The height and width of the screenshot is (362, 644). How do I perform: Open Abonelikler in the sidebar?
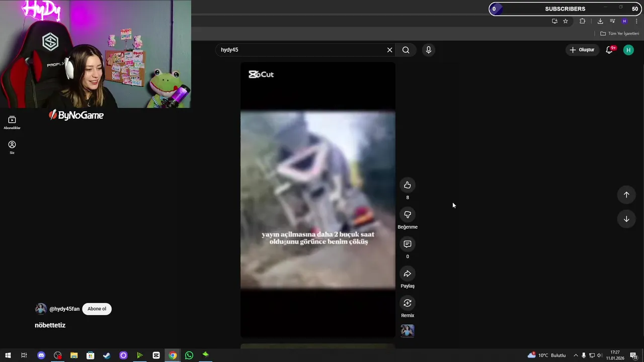(x=12, y=123)
